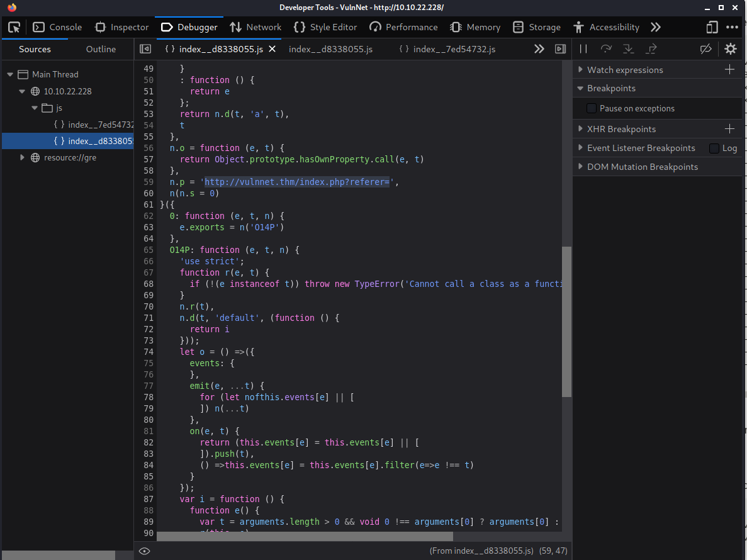The width and height of the screenshot is (747, 560).
Task: Click the vertical editor scrollbar thumb
Action: tap(566, 322)
